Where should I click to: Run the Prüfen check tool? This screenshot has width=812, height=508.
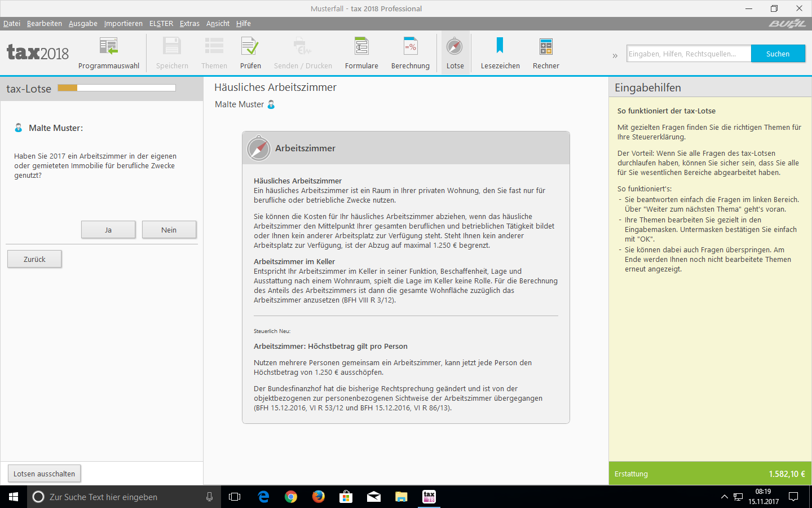[x=250, y=54]
